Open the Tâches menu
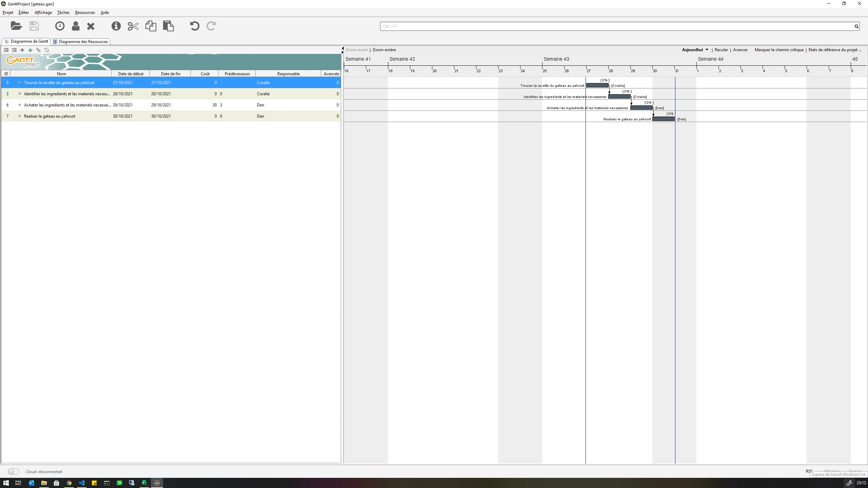The height and width of the screenshot is (488, 868). tap(63, 13)
